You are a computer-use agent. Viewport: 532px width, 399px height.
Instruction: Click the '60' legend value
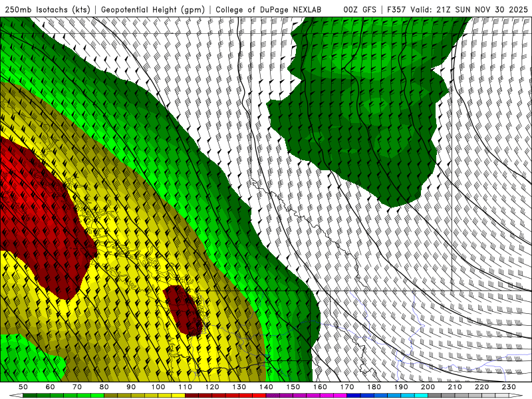click(51, 387)
